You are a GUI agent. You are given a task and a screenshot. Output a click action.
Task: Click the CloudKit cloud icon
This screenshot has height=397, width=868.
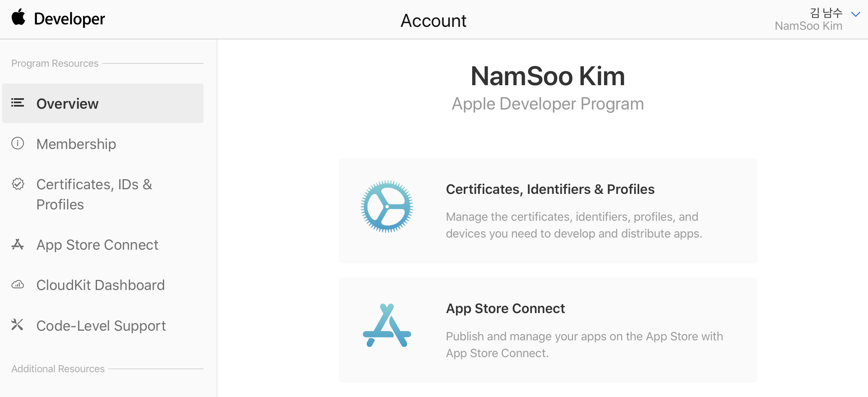(x=18, y=285)
